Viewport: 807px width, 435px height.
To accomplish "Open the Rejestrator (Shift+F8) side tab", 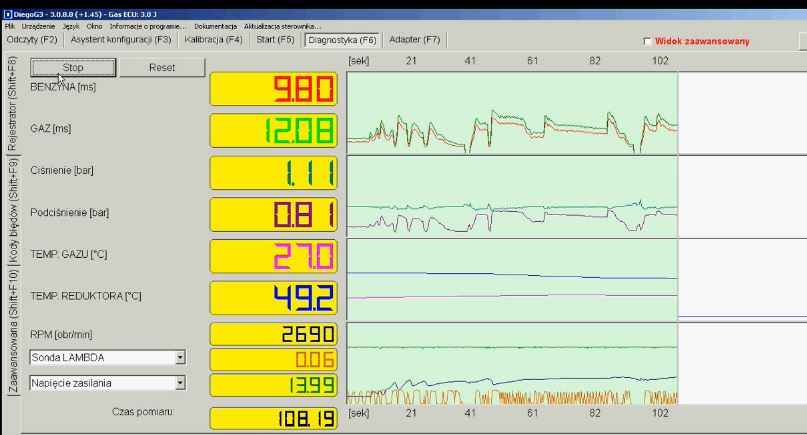I will tap(12, 104).
